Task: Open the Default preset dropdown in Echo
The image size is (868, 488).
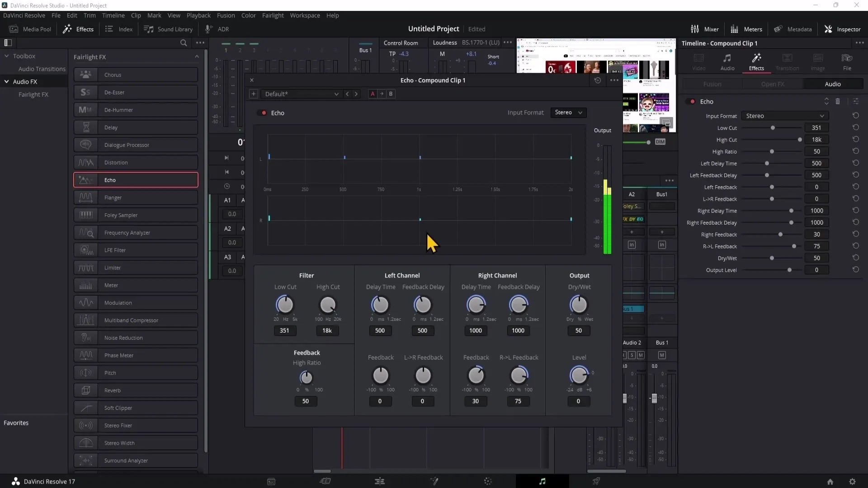Action: (x=301, y=94)
